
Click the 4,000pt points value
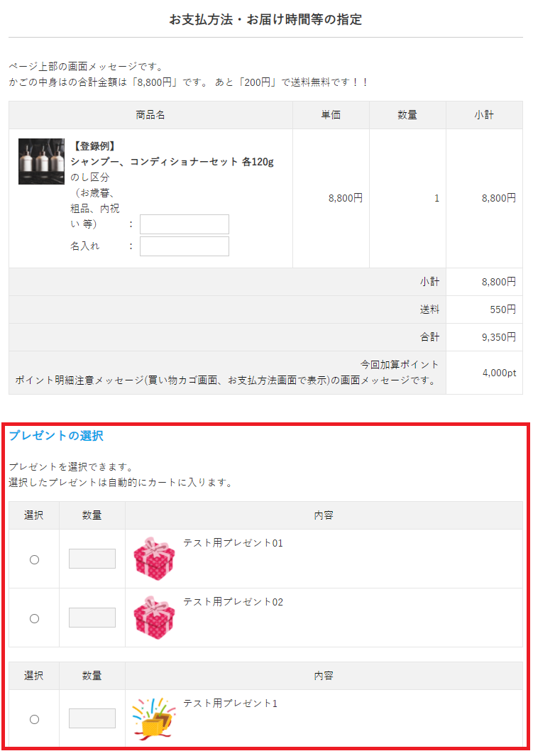[498, 373]
